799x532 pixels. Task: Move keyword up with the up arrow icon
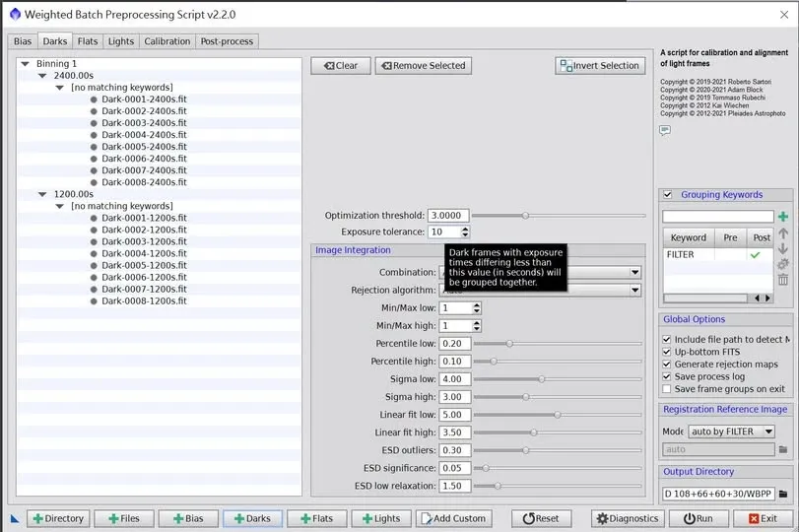pyautogui.click(x=783, y=233)
